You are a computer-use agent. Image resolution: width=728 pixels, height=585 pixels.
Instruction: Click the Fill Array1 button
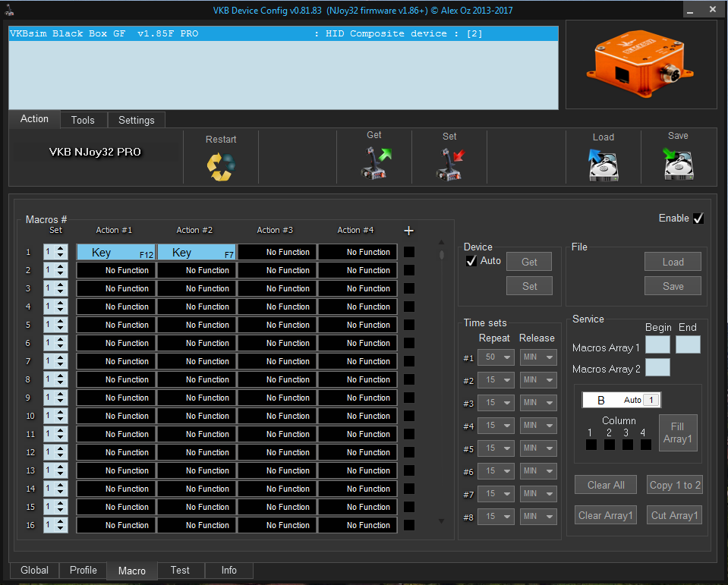[678, 432]
